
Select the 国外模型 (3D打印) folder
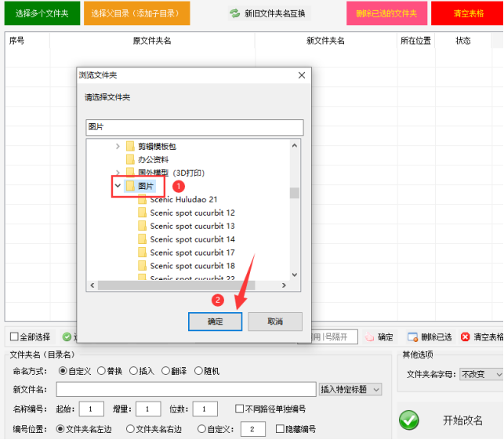coord(171,173)
